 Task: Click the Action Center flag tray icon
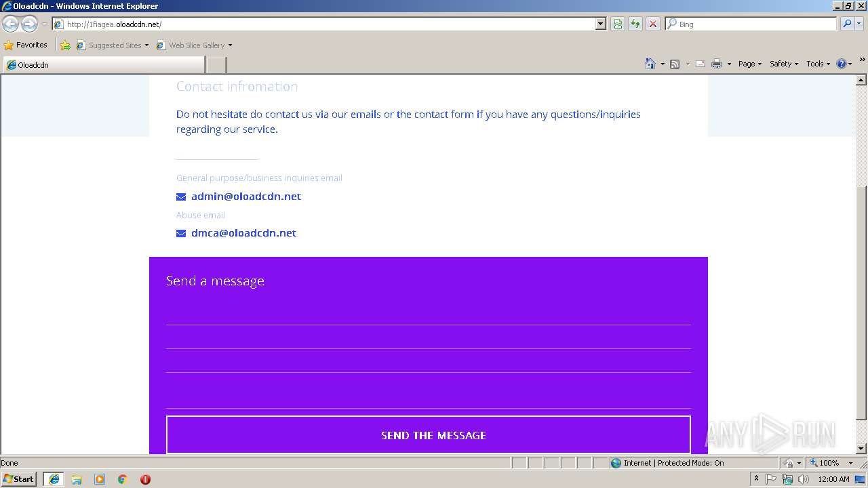772,479
